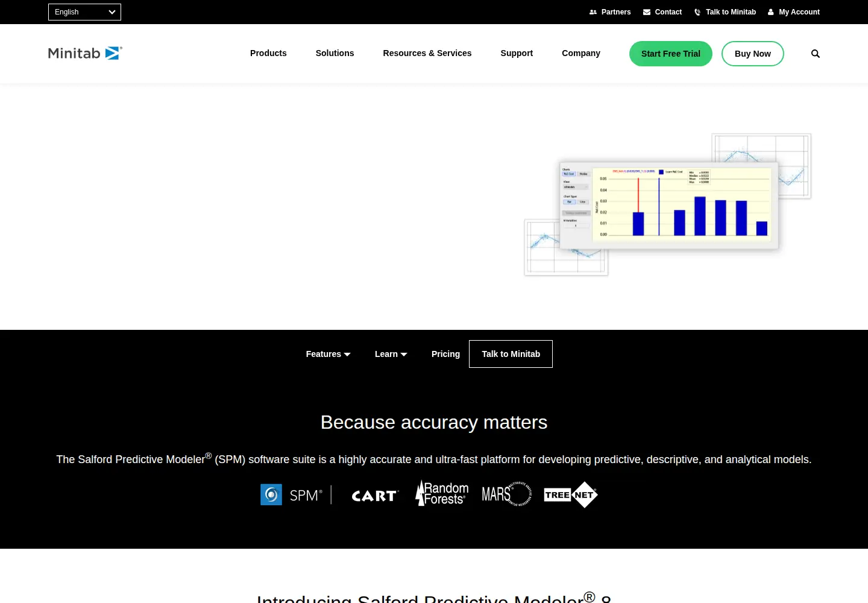Click the SPM product logo
This screenshot has height=603, width=868.
pyautogui.click(x=292, y=494)
